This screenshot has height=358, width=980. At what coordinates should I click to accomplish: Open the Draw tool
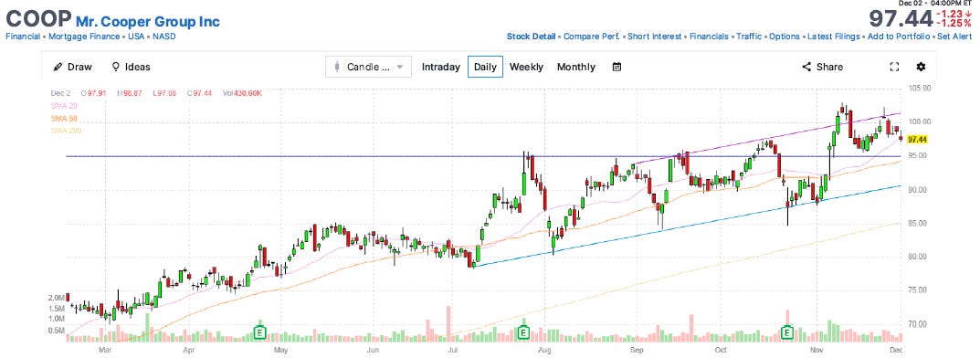pos(72,67)
